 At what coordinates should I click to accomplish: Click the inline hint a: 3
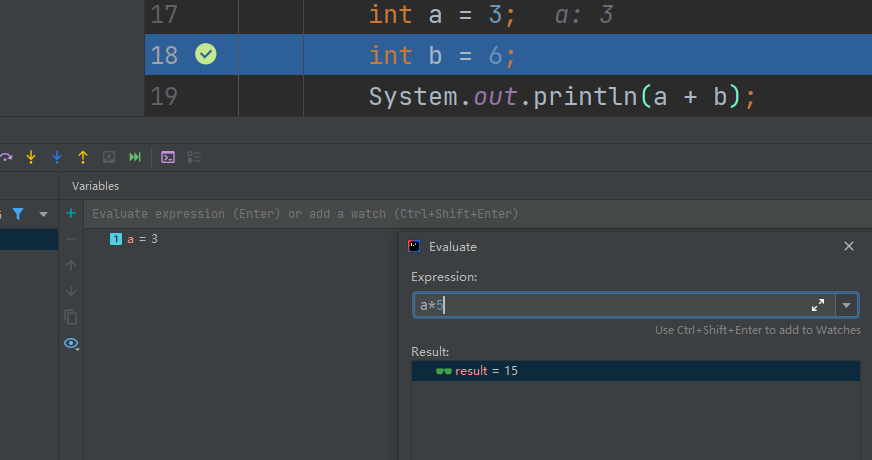tap(584, 14)
